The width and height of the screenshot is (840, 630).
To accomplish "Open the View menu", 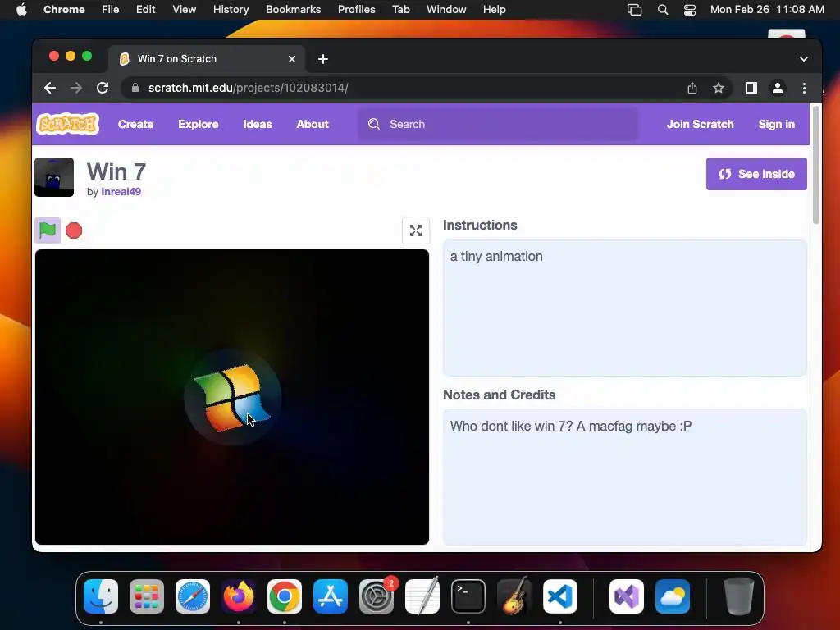I will (185, 9).
